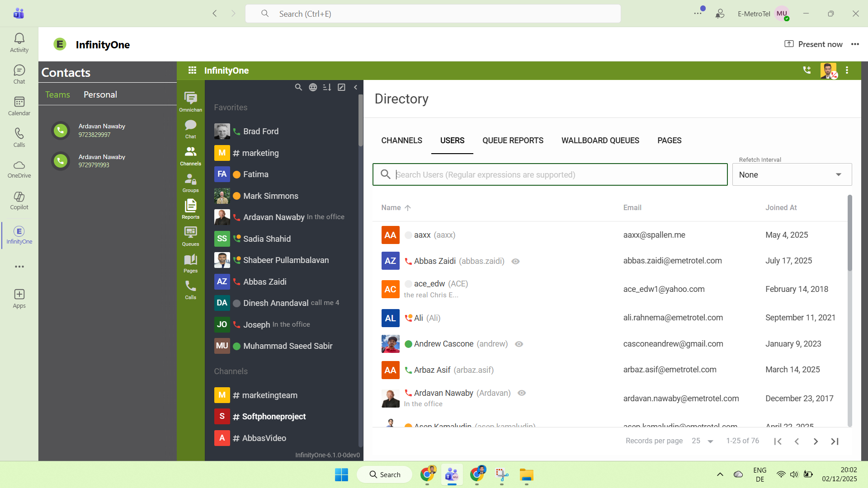868x488 pixels.
Task: Select the Personal contacts tab
Action: pos(100,94)
